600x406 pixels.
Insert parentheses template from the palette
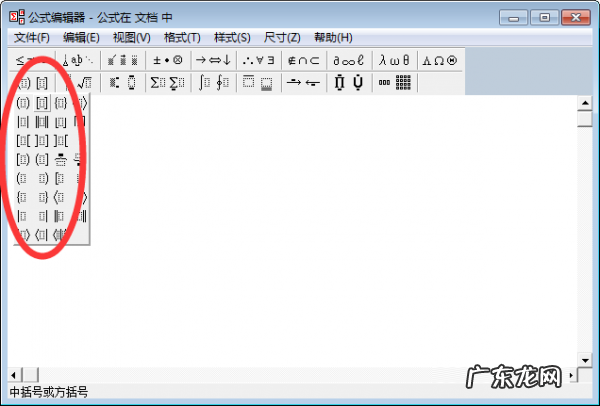click(x=23, y=103)
